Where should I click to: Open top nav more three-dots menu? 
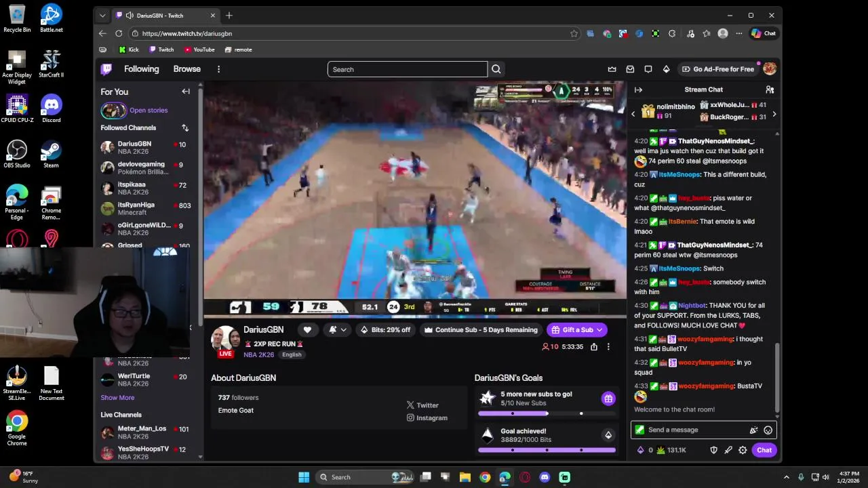218,69
